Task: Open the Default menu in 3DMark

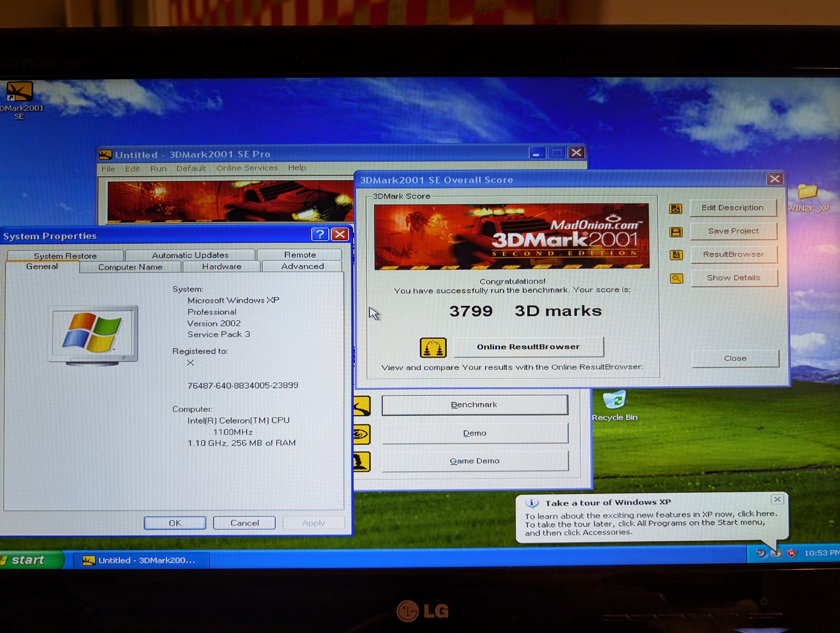Action: point(191,169)
